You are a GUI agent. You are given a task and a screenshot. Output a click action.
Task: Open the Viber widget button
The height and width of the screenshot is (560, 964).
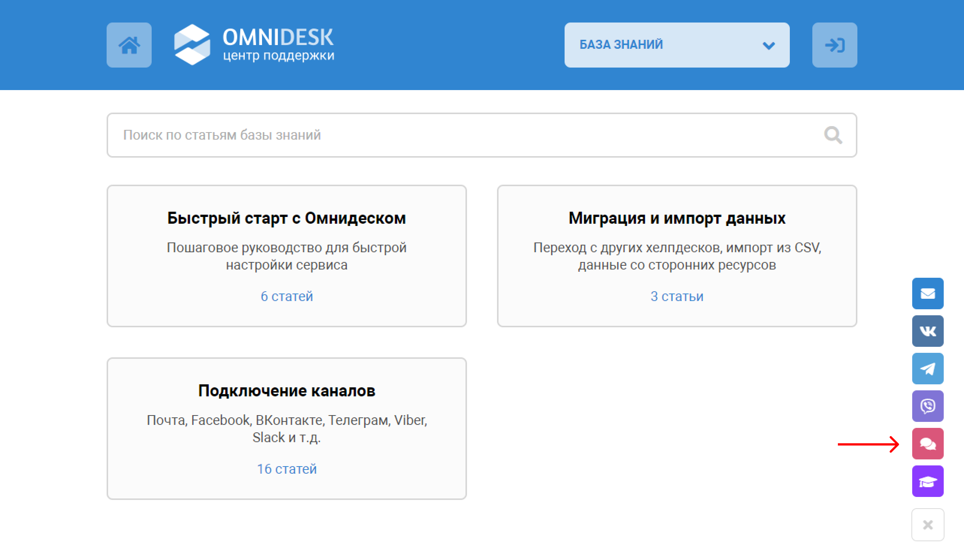pos(927,406)
